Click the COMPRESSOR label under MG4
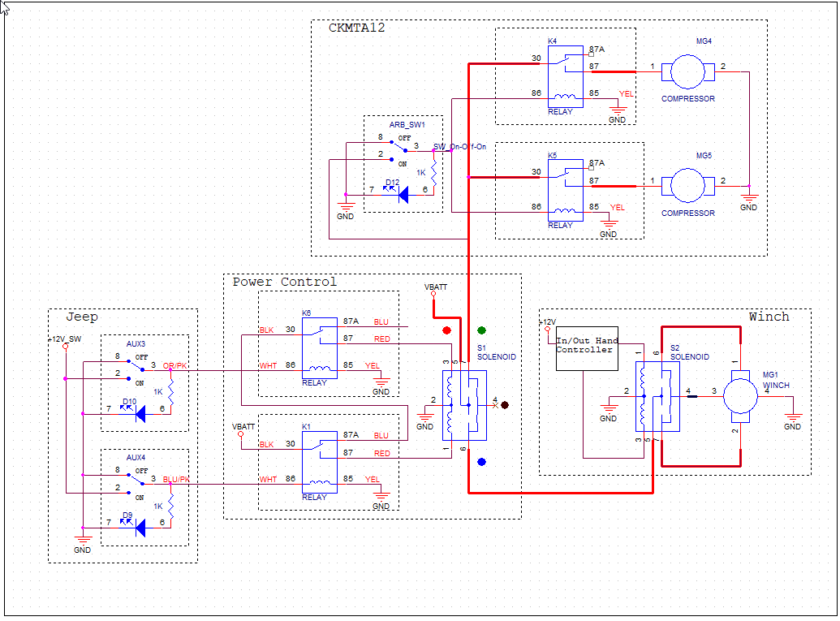The width and height of the screenshot is (840, 621). [x=688, y=99]
